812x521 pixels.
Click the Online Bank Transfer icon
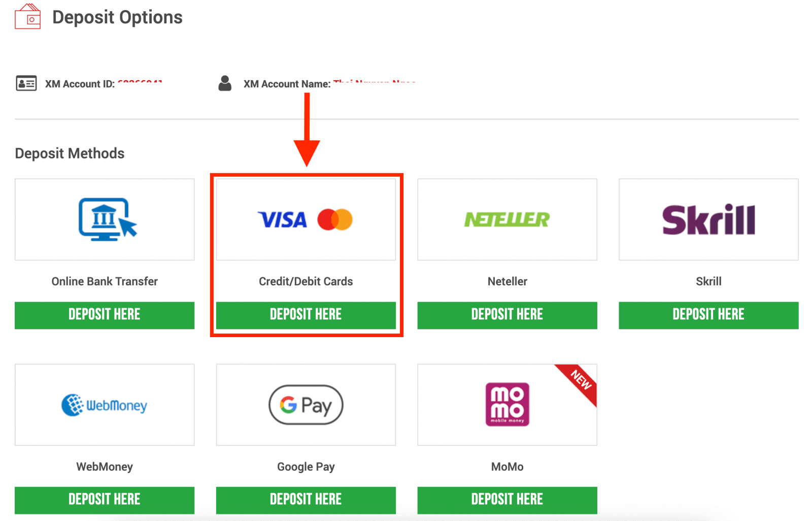click(x=105, y=219)
